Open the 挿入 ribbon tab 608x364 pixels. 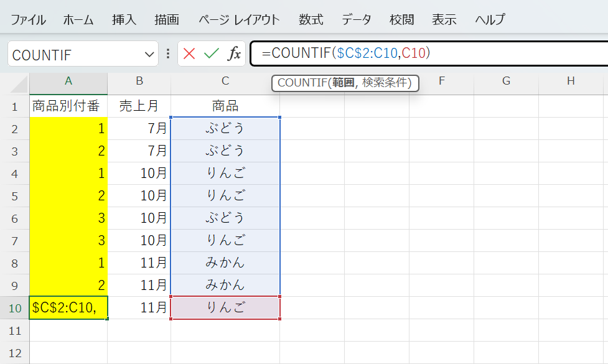pos(124,19)
